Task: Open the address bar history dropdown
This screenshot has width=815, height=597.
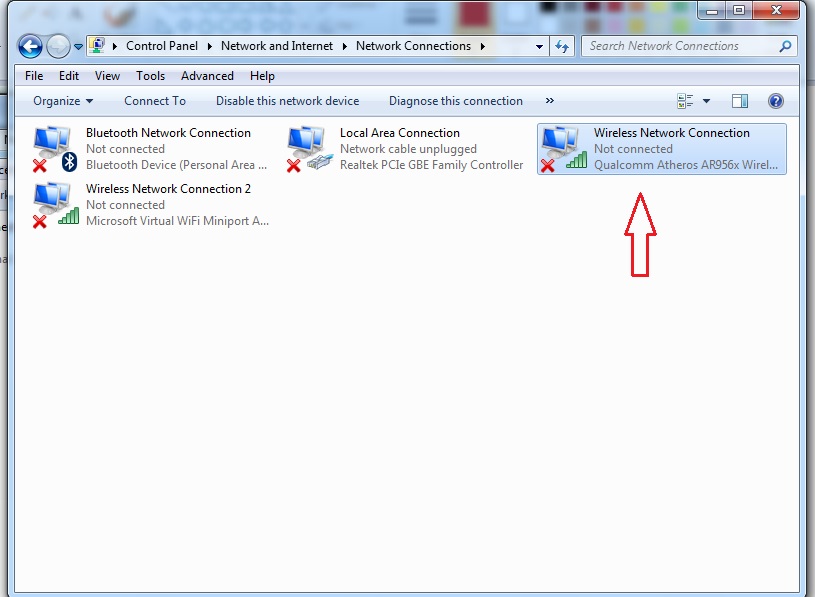Action: [x=540, y=46]
